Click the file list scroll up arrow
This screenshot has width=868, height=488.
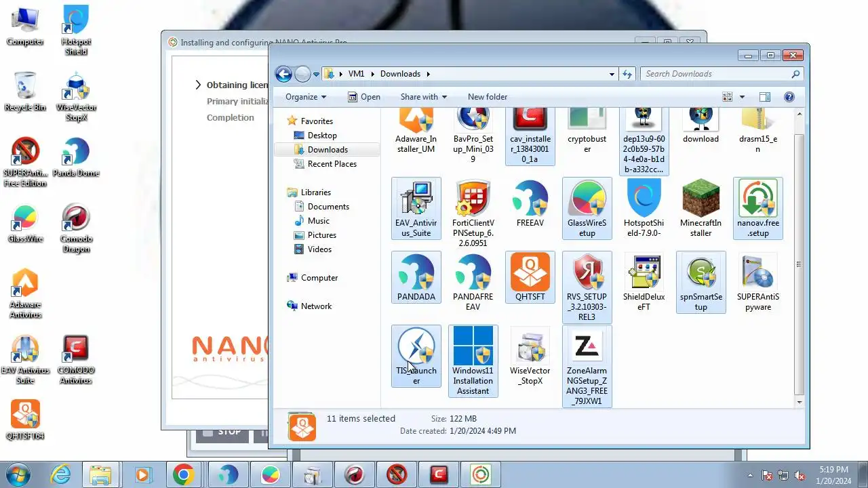coord(799,114)
